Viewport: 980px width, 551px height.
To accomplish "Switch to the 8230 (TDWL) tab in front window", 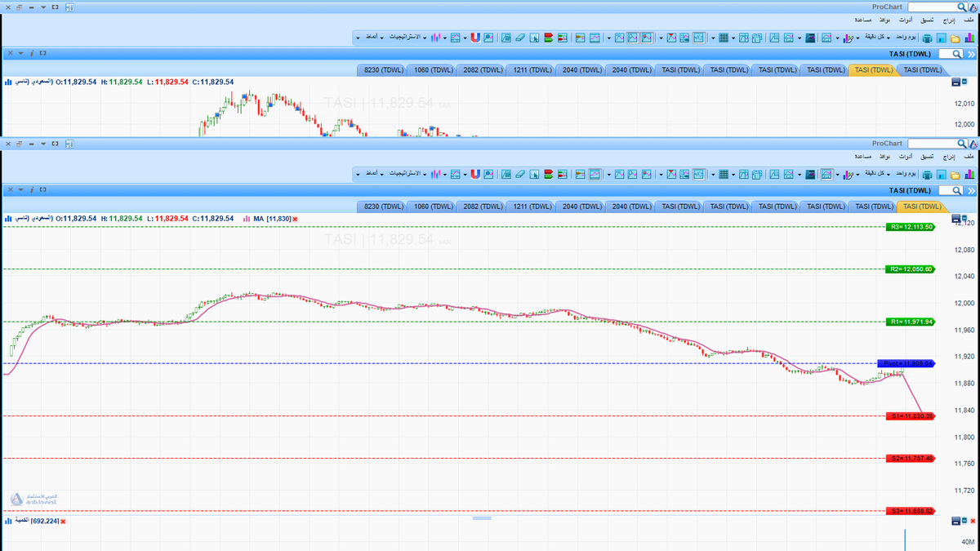I will point(381,207).
